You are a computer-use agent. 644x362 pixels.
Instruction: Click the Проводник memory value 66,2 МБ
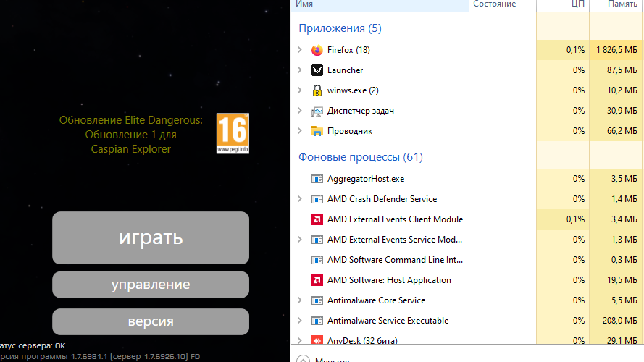[x=622, y=131]
